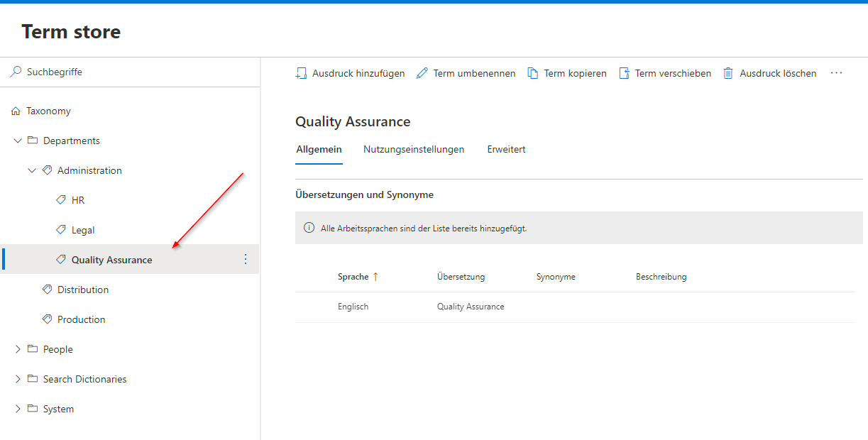Collapse the Departments group
Screen dimensions: 868x440
18,141
